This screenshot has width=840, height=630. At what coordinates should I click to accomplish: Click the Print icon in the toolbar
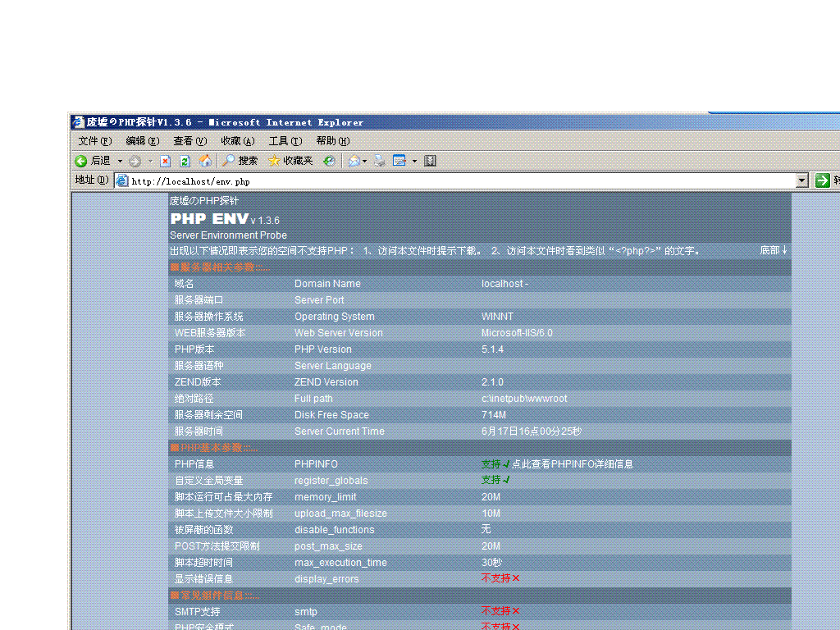(x=378, y=161)
